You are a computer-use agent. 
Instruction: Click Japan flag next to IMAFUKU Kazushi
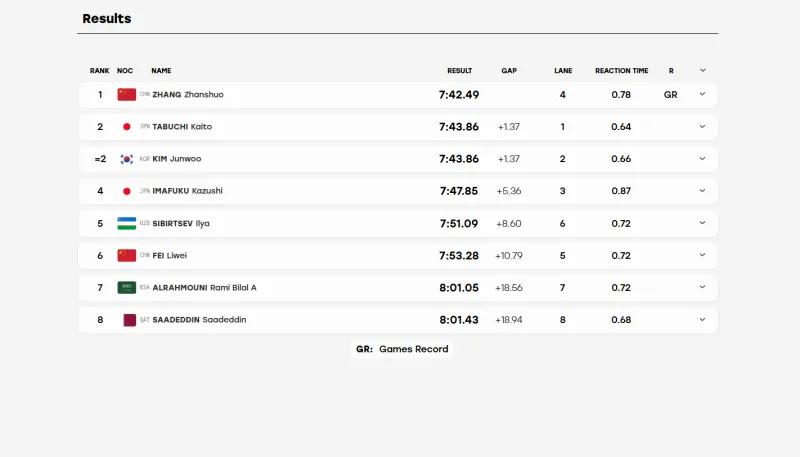click(x=127, y=191)
